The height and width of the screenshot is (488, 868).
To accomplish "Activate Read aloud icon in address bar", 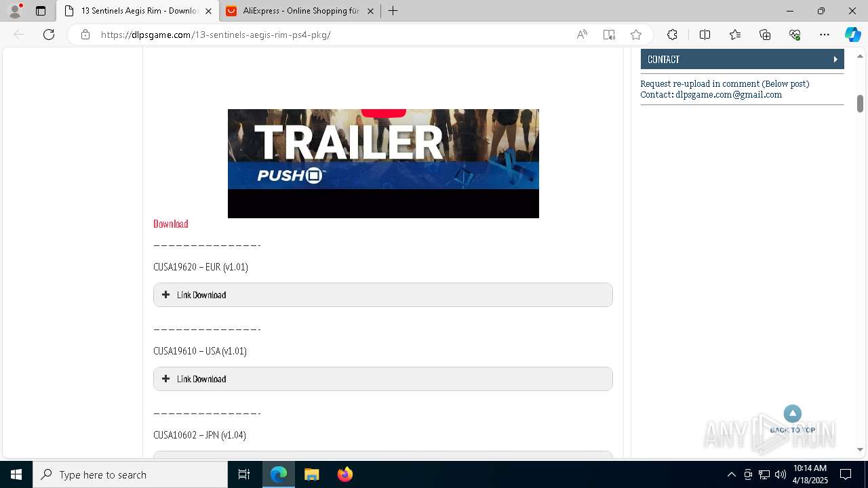I will 582,35.
